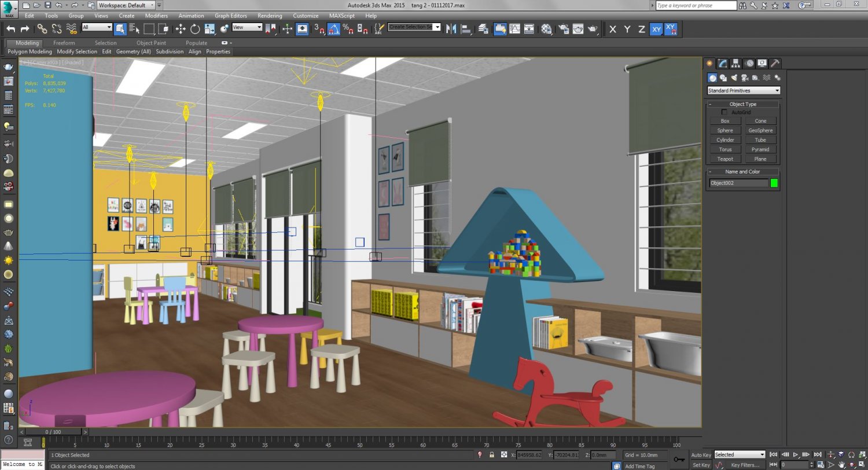Open the Standard Primitives dropdown
The width and height of the screenshot is (868, 470).
[743, 90]
